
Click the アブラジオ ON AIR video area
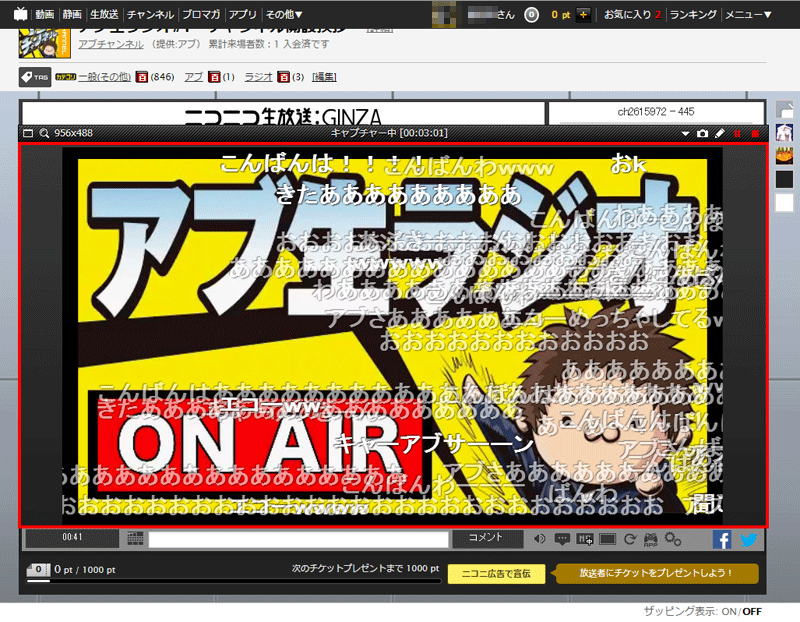pos(392,335)
